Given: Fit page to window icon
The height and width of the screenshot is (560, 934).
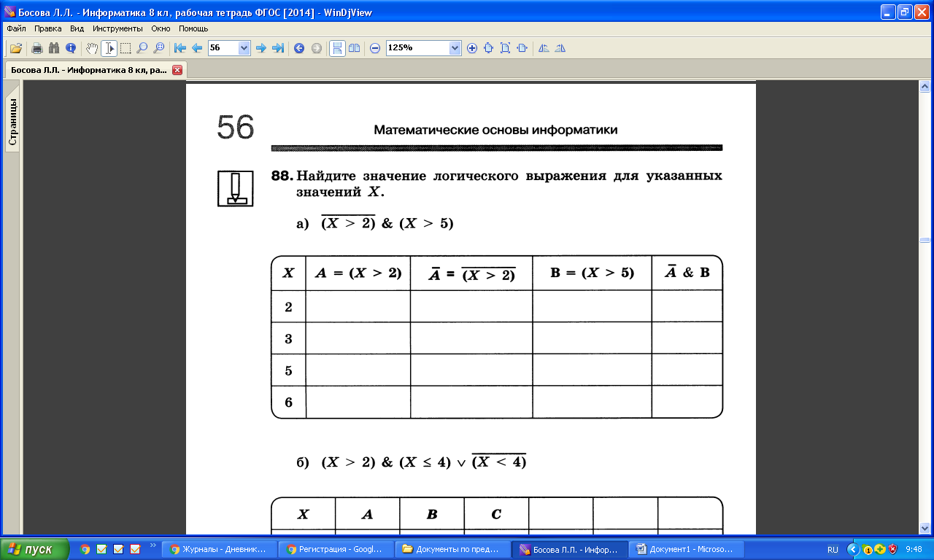Looking at the screenshot, I should [x=488, y=48].
